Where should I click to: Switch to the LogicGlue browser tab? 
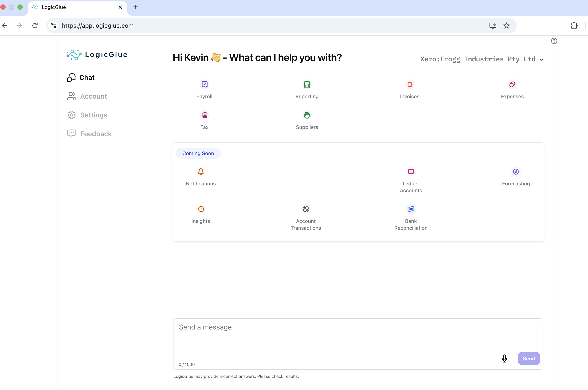pos(77,7)
